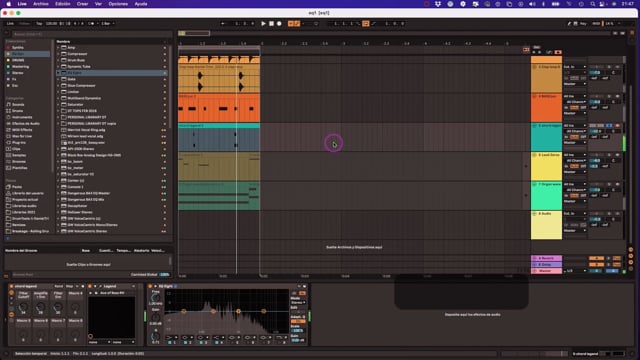The image size is (640, 360).
Task: Open the quantization 1 Bar dropdown
Action: [x=107, y=24]
